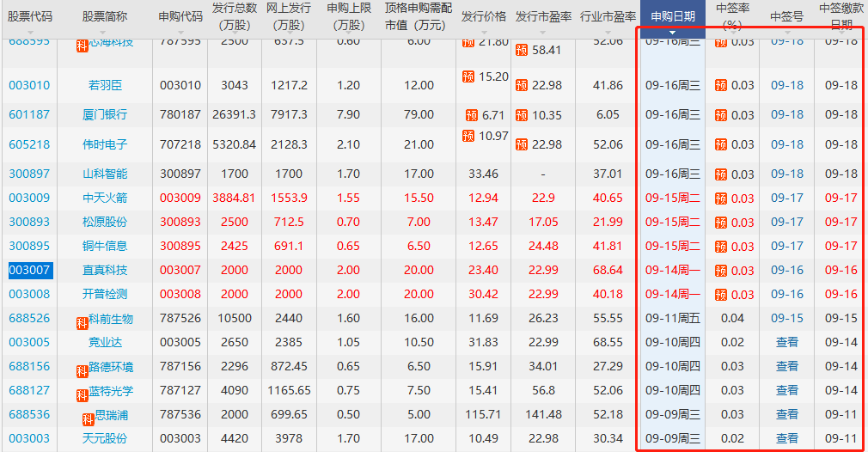Viewport: 868px width, 452px height.
Task: Select the red 09-14周一 date in 开普检测 row
Action: tap(673, 294)
